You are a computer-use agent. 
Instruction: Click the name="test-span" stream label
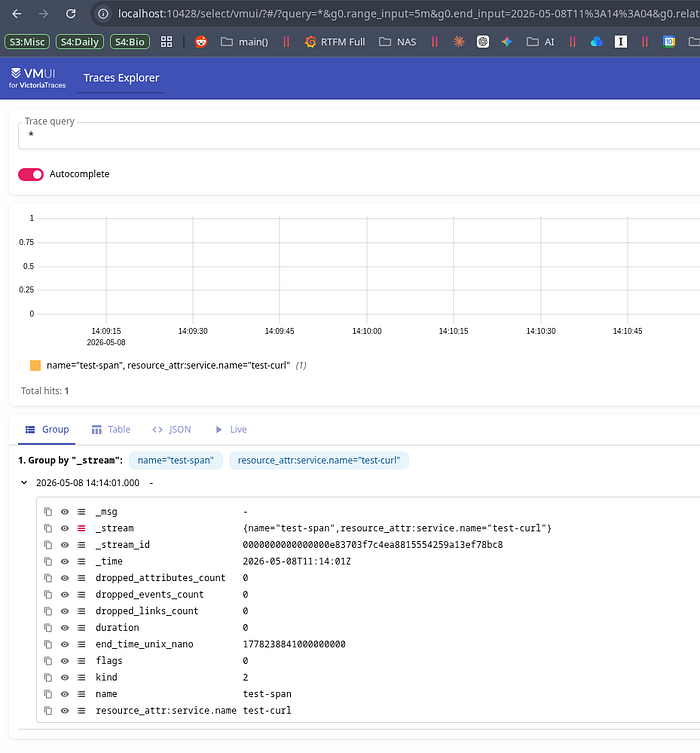pyautogui.click(x=176, y=461)
